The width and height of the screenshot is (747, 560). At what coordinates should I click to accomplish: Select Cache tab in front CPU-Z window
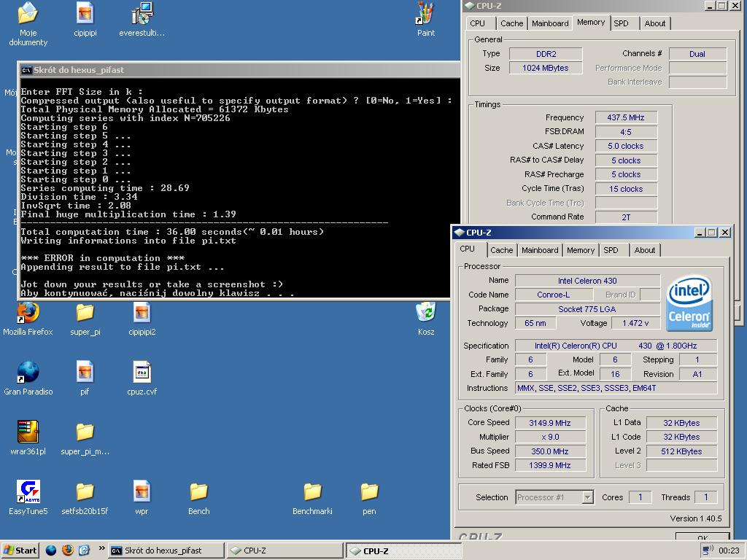pyautogui.click(x=502, y=250)
